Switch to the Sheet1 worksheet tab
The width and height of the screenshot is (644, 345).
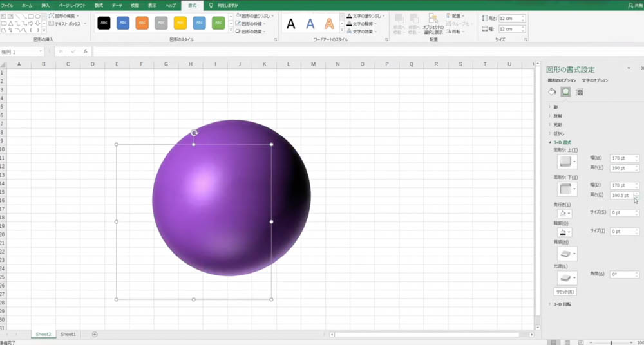[68, 334]
